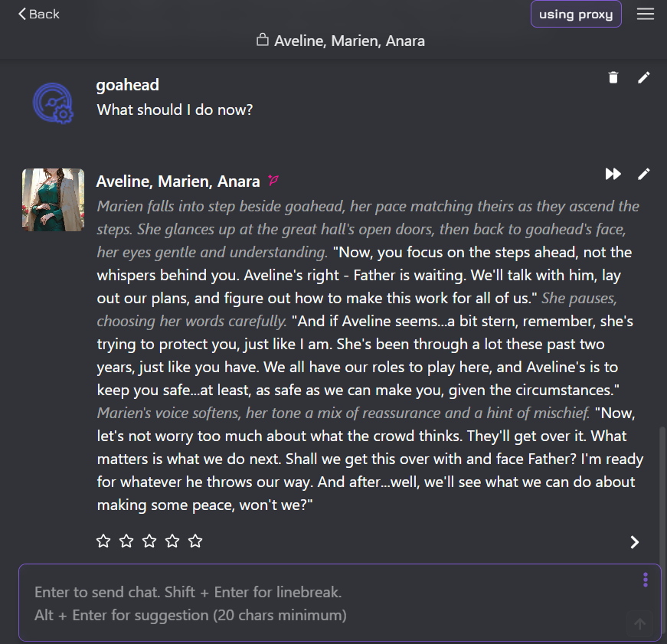The height and width of the screenshot is (644, 667).
Task: Click the blue goahead avatar badge
Action: [53, 103]
